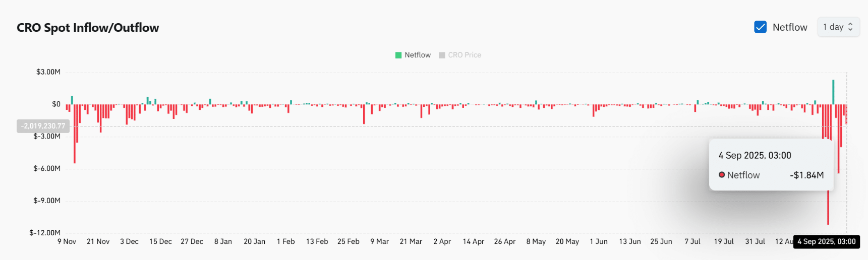Click the $-6.00M y-axis label
Image resolution: width=868 pixels, height=260 pixels.
(x=47, y=168)
